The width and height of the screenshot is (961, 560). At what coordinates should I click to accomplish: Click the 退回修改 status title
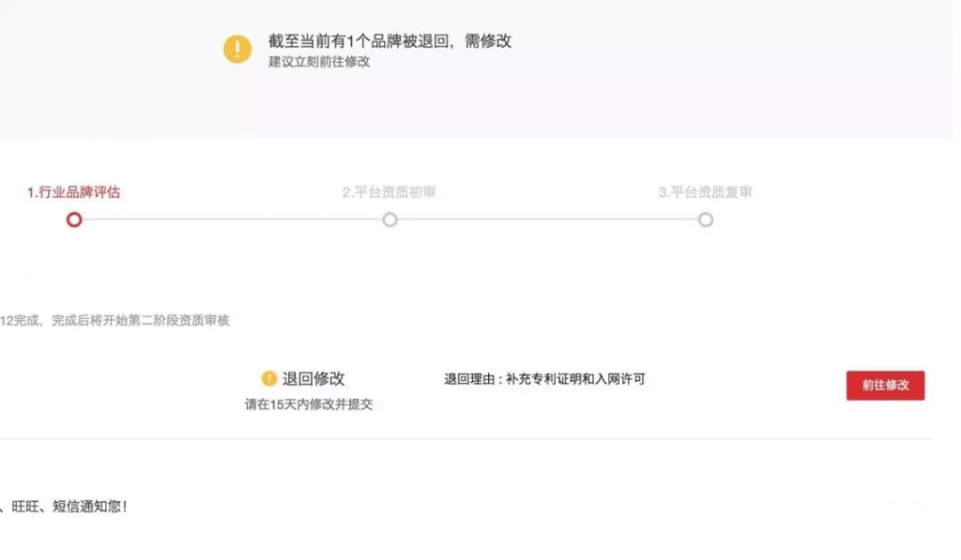pos(313,378)
